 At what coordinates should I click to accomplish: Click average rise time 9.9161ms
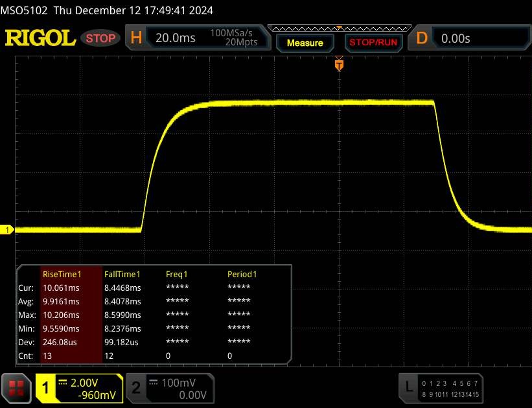coord(61,301)
